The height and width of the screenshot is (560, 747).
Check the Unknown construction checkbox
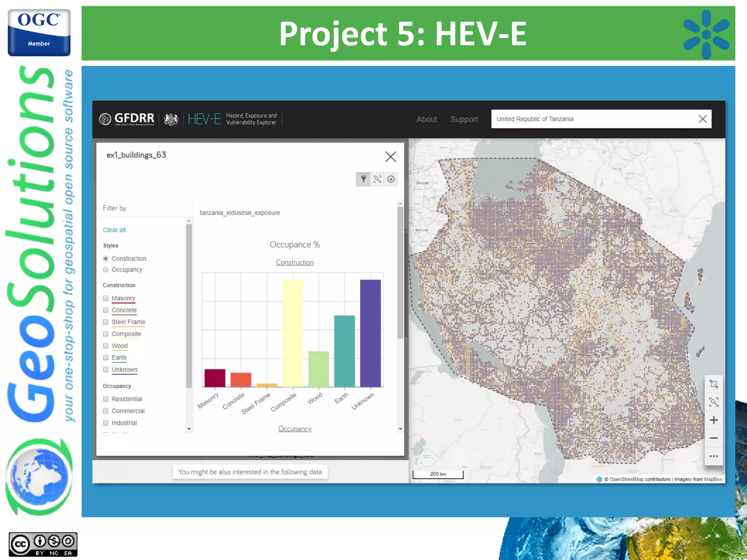point(106,370)
